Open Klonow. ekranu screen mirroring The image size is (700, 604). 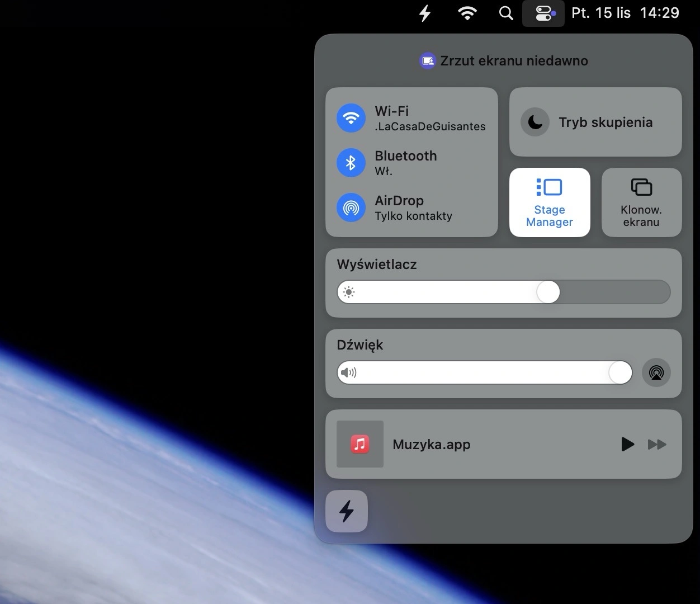641,202
